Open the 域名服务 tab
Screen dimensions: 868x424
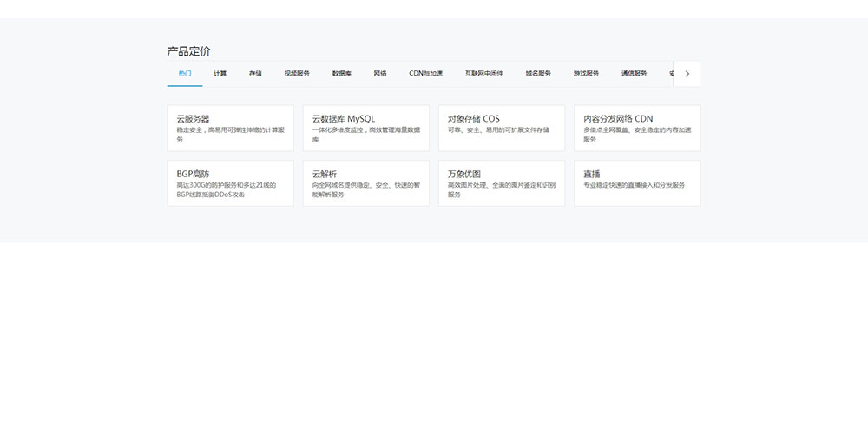point(538,74)
